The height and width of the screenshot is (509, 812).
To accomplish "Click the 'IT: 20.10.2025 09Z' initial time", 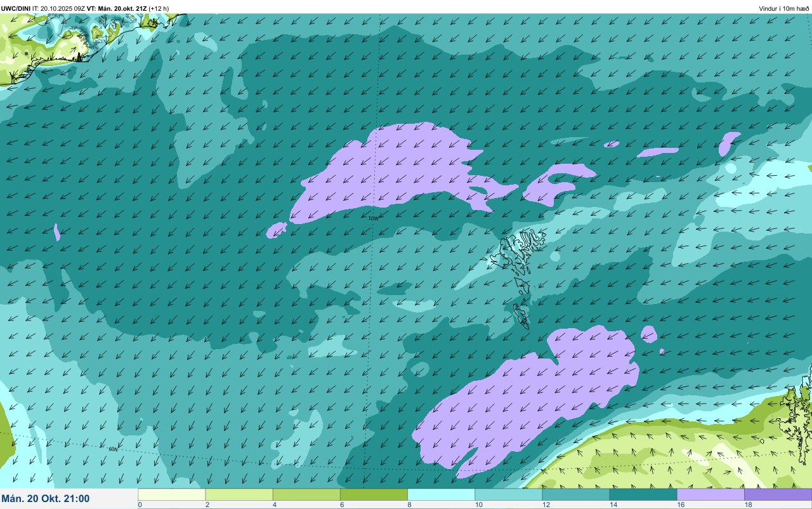I will point(58,8).
